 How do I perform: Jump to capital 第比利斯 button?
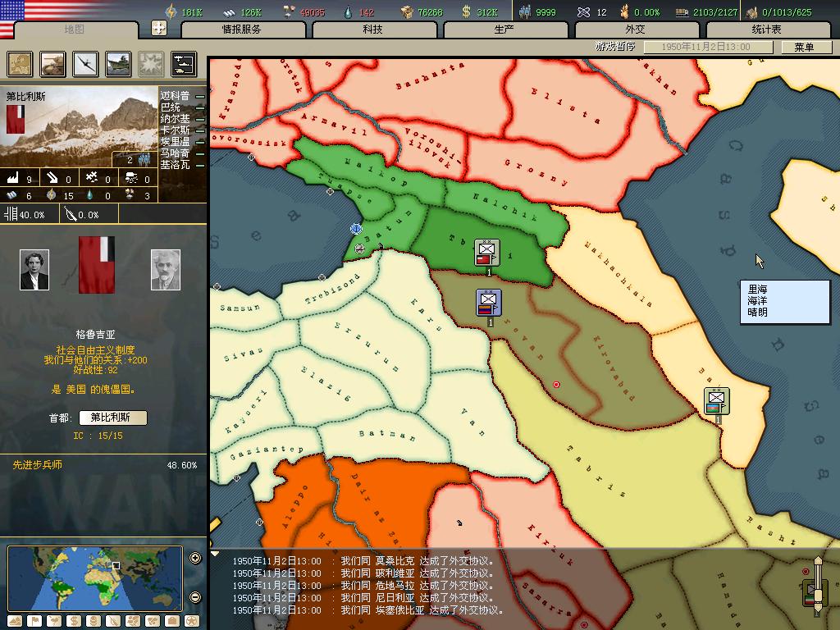pyautogui.click(x=112, y=418)
